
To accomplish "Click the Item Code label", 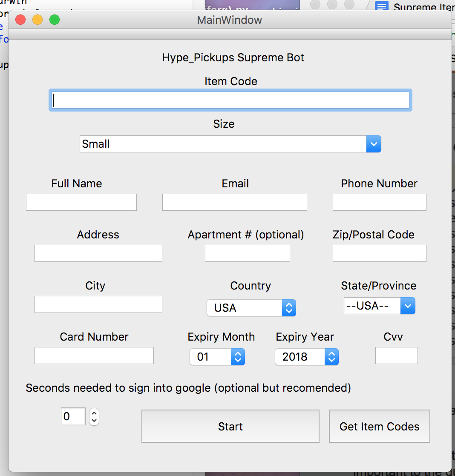I will point(231,81).
